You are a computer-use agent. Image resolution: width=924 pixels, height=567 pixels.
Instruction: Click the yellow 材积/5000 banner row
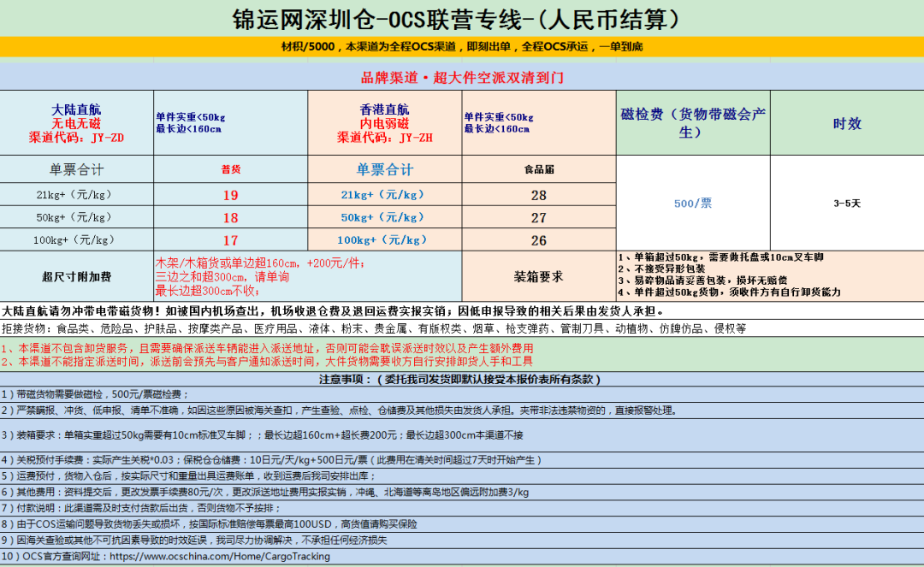tap(462, 46)
